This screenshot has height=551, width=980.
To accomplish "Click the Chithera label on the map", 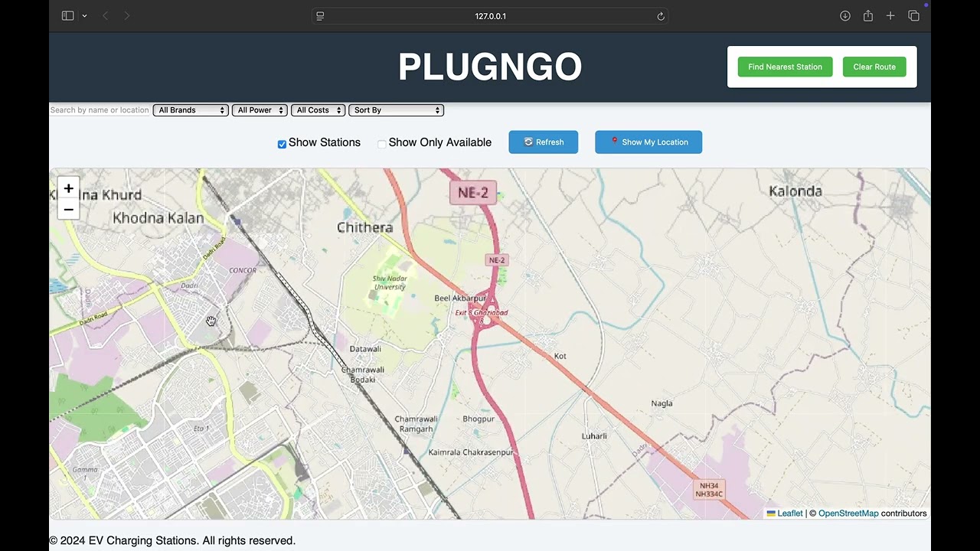I will pos(365,227).
